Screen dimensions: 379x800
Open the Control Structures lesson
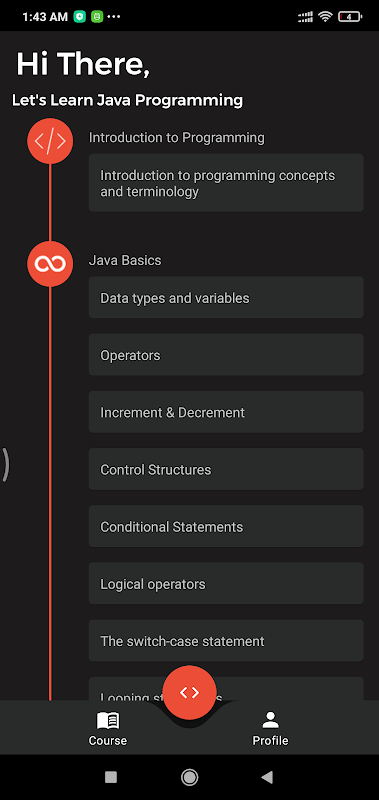[x=226, y=469]
